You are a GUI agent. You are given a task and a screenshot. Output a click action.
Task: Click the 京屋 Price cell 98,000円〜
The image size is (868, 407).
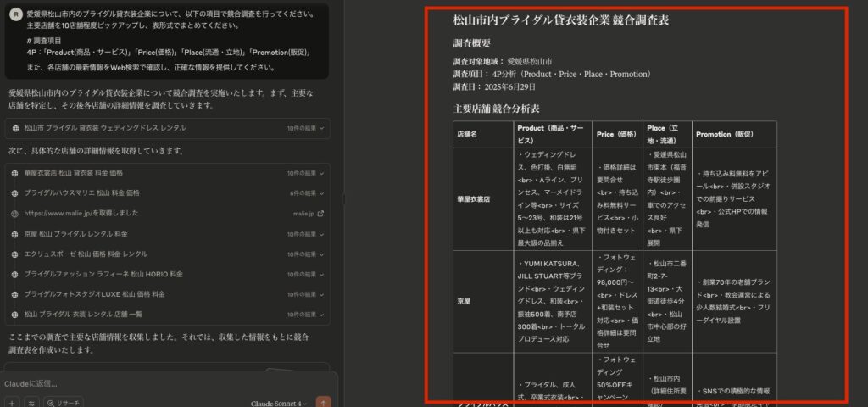pos(617,302)
